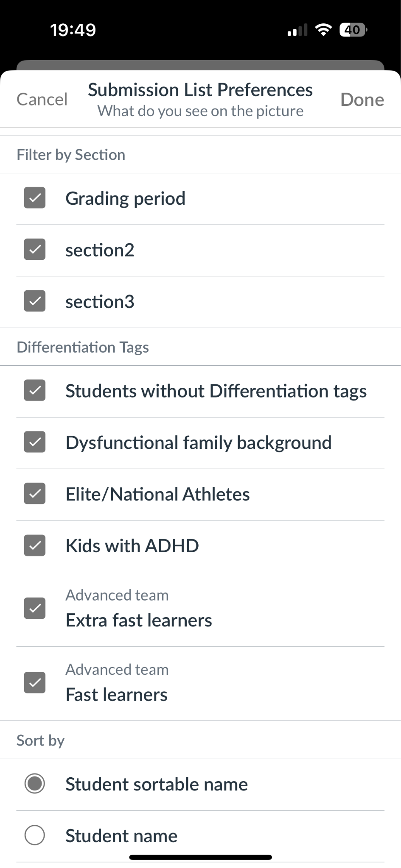This screenshot has width=401, height=868.
Task: Disable the Elite/National Athletes tag checkbox
Action: (35, 494)
